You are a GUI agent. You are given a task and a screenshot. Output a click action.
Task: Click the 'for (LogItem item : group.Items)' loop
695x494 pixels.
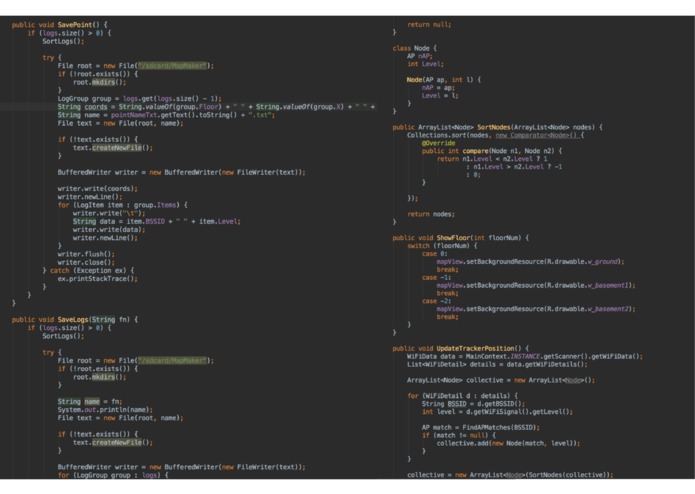tap(123, 205)
